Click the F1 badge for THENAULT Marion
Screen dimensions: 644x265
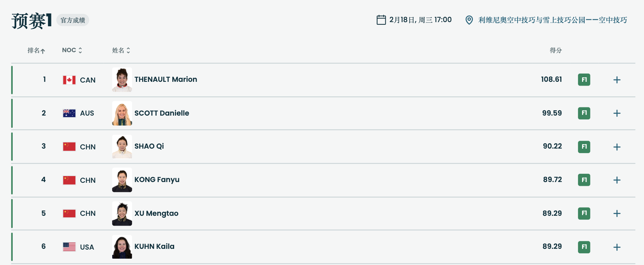[x=584, y=80]
